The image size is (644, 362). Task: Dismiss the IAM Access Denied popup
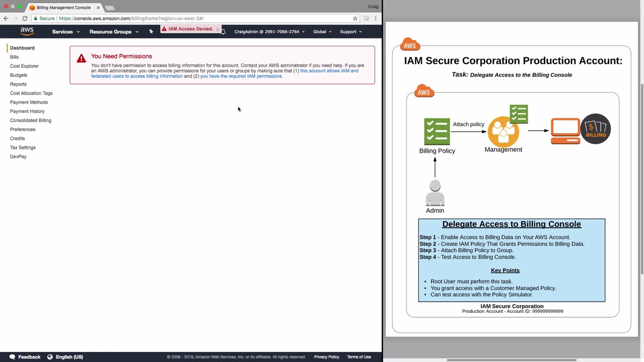(x=217, y=29)
